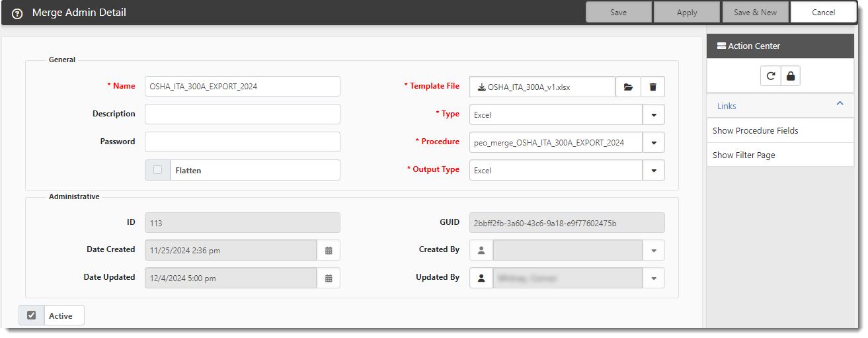Click into the Description input field
The image size is (868, 338).
(242, 114)
